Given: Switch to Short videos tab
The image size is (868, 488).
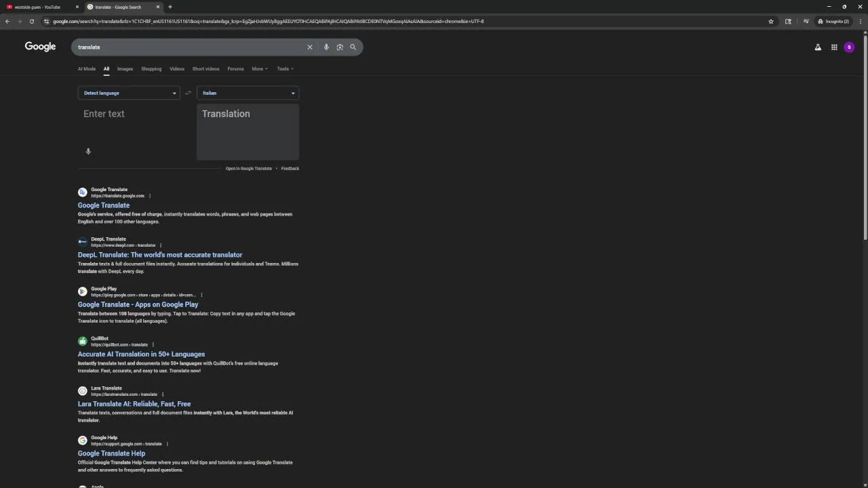Looking at the screenshot, I should [x=205, y=68].
